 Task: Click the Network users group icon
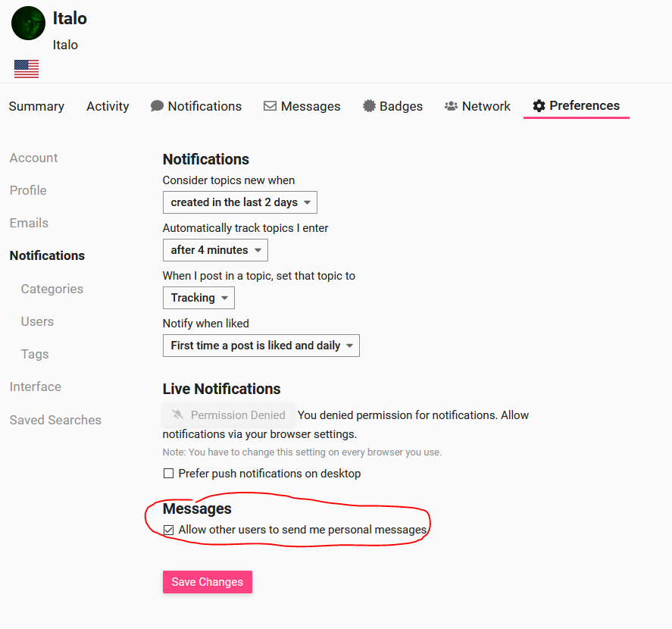(x=451, y=106)
